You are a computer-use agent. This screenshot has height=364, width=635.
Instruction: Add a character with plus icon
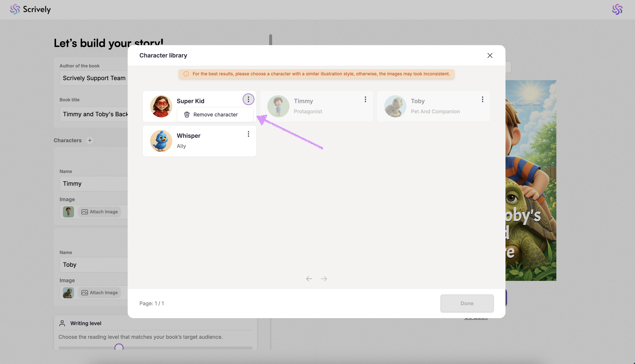coord(90,141)
